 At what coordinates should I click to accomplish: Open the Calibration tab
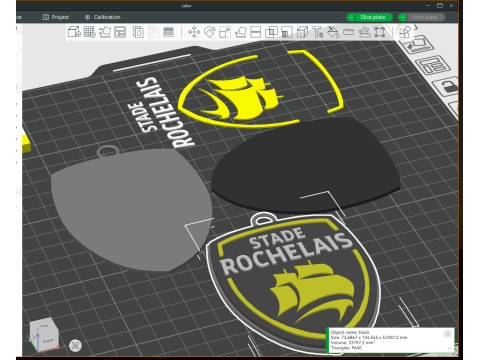point(102,17)
